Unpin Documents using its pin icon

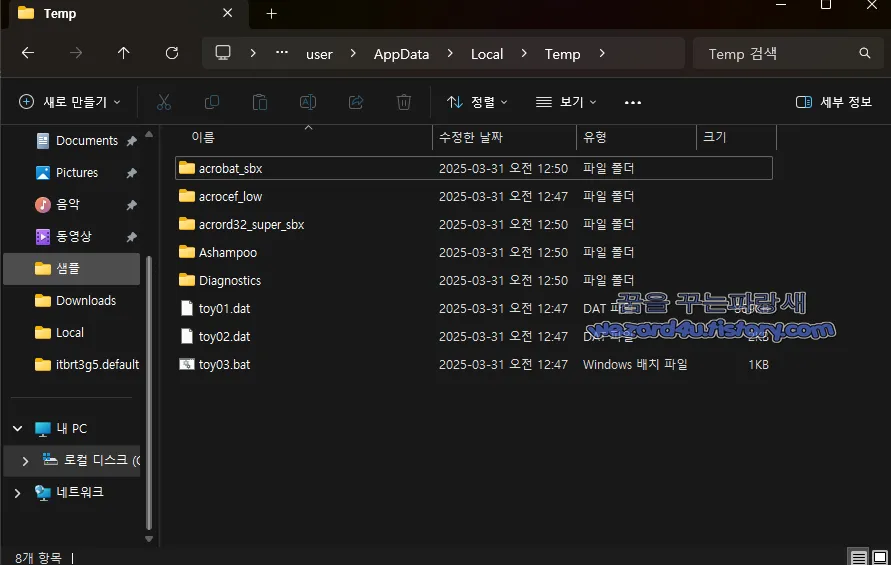131,140
